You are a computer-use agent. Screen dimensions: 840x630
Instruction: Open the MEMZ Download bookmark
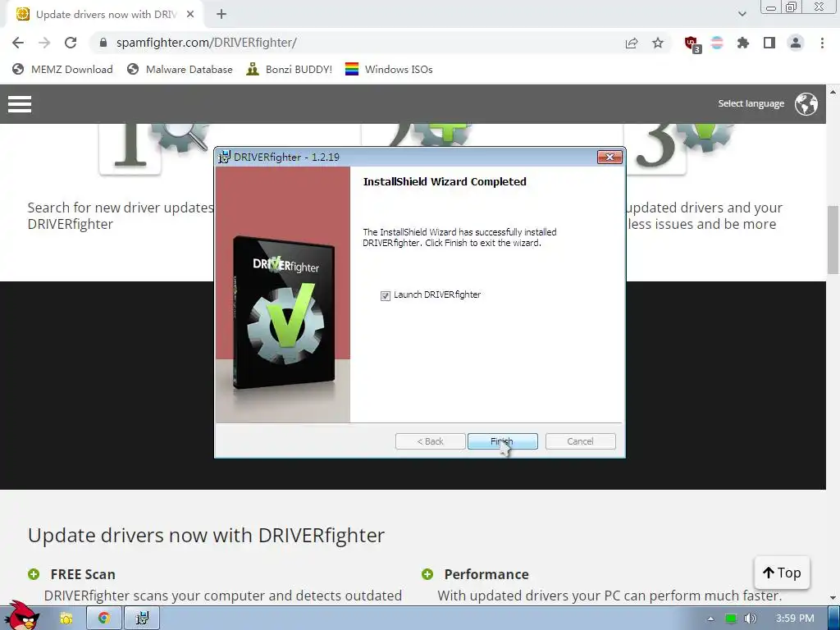click(x=62, y=69)
